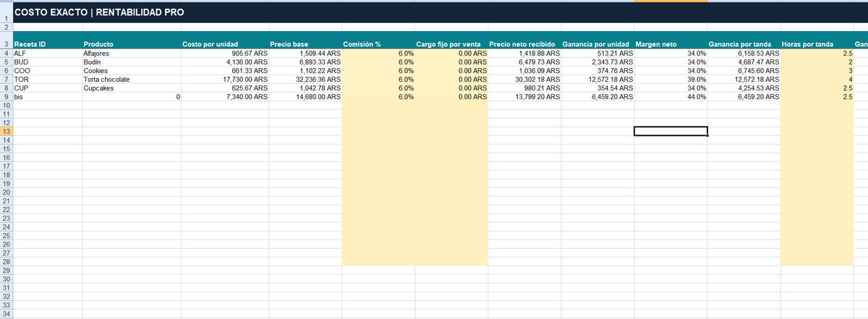Select the 'bis' recipe ID cell
868x319 pixels.
pyautogui.click(x=47, y=96)
